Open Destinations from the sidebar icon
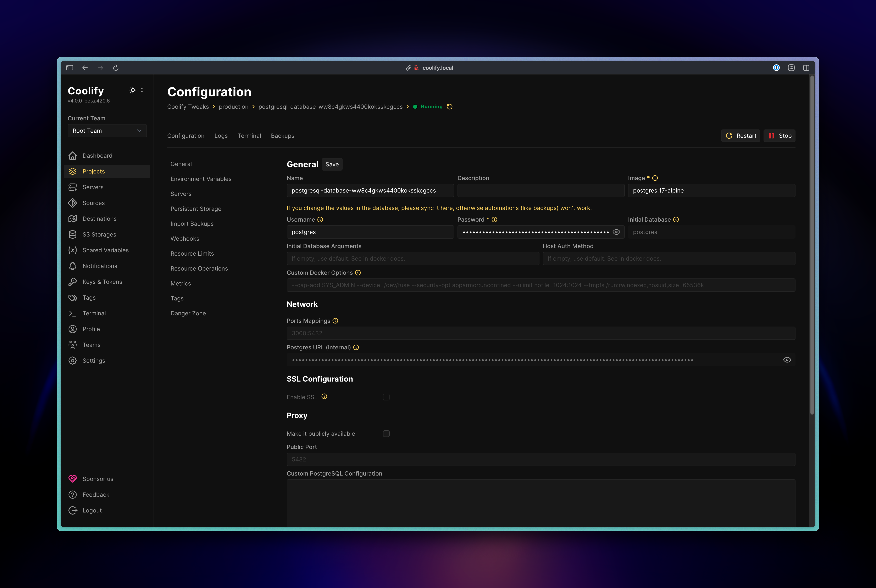This screenshot has width=876, height=588. (73, 218)
